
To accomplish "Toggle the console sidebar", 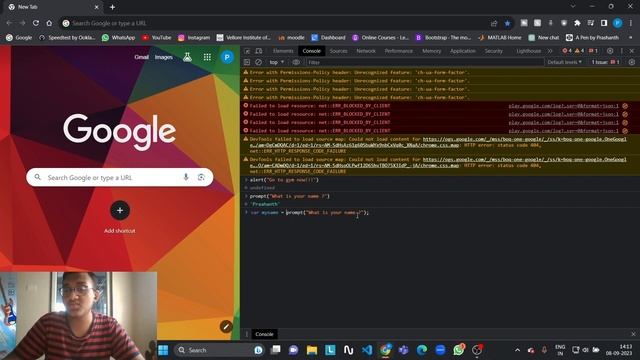I will click(x=247, y=62).
